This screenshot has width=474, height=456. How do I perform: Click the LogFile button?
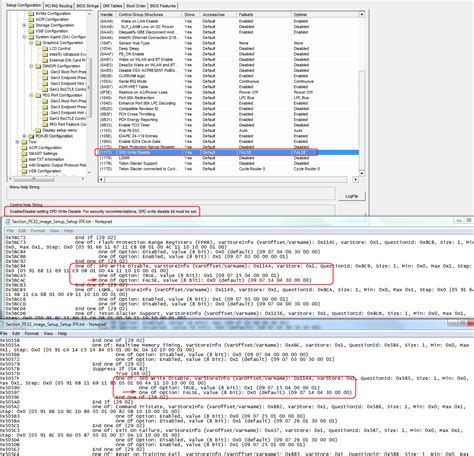[352, 196]
